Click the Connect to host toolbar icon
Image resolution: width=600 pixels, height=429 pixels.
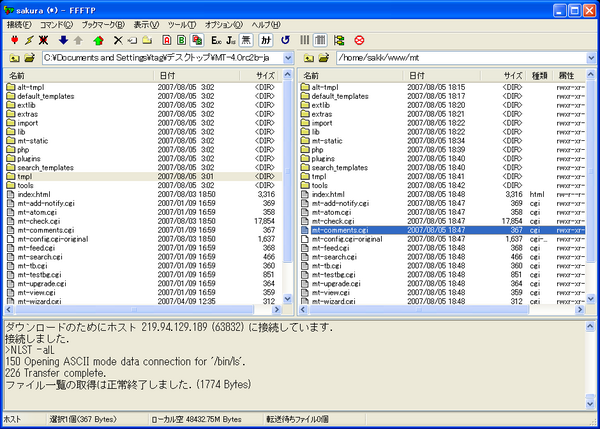[x=15, y=40]
